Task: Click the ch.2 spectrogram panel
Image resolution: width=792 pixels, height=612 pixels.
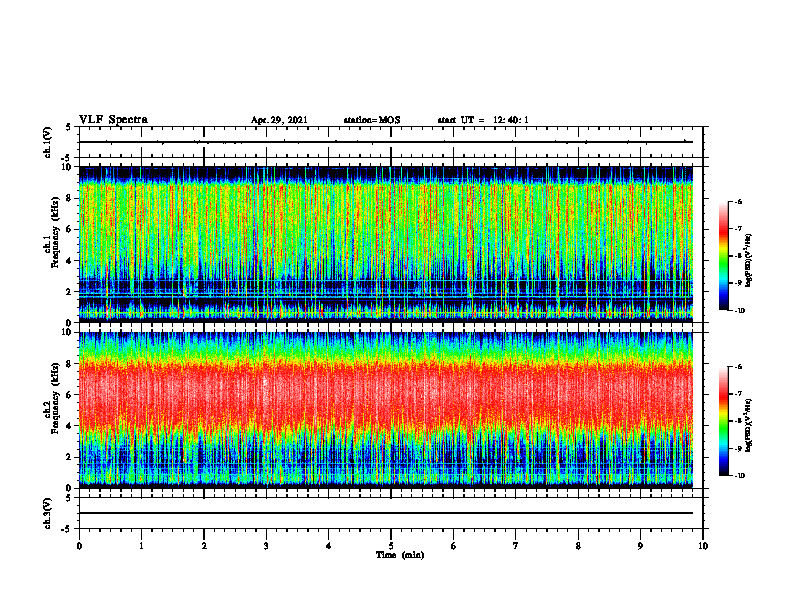Action: (x=386, y=410)
